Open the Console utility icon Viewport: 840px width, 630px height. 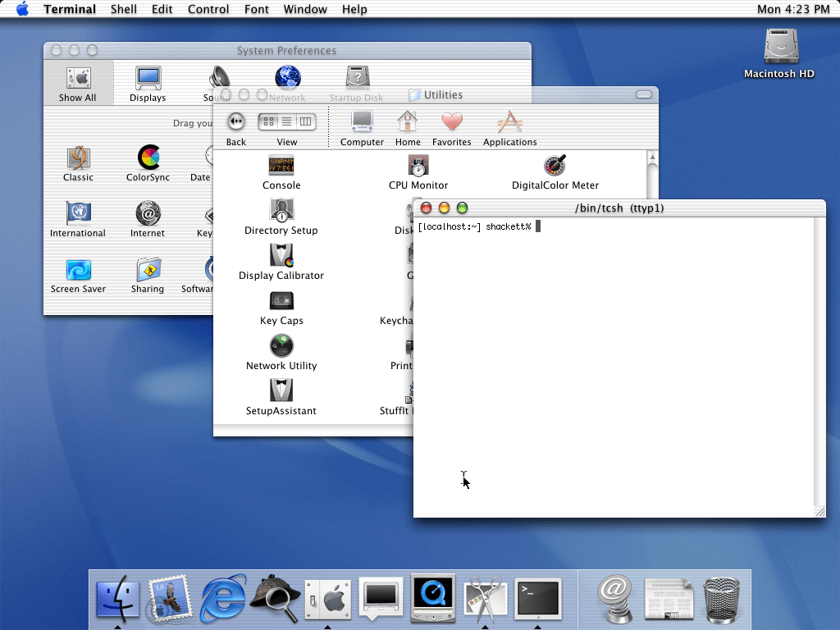[281, 167]
